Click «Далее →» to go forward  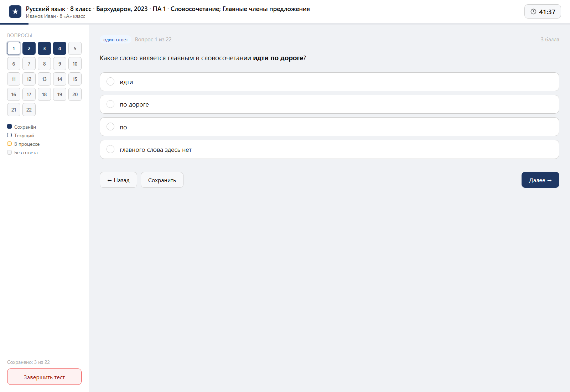(540, 180)
